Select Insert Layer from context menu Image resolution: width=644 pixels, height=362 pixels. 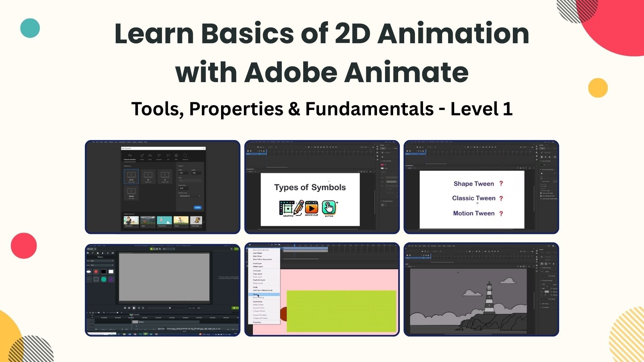[257, 263]
